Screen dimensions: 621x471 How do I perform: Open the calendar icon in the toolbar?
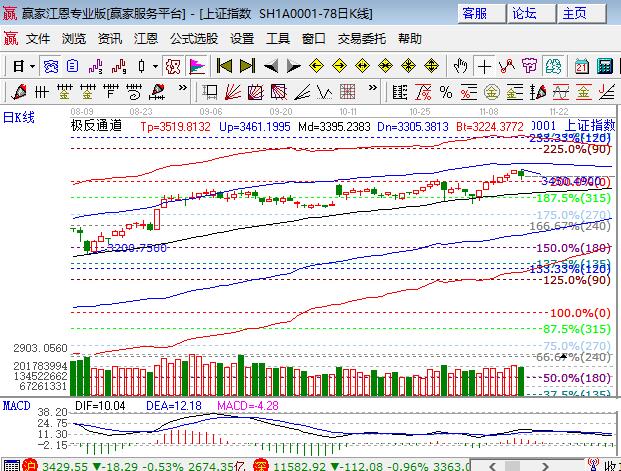click(x=581, y=66)
